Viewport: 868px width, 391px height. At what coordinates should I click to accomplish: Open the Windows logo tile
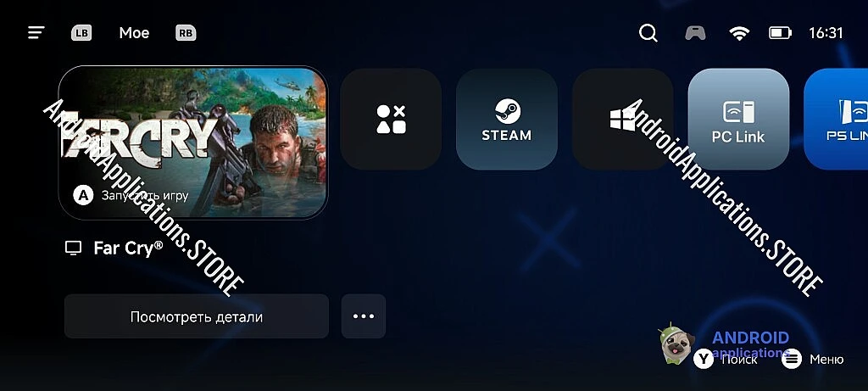[623, 119]
